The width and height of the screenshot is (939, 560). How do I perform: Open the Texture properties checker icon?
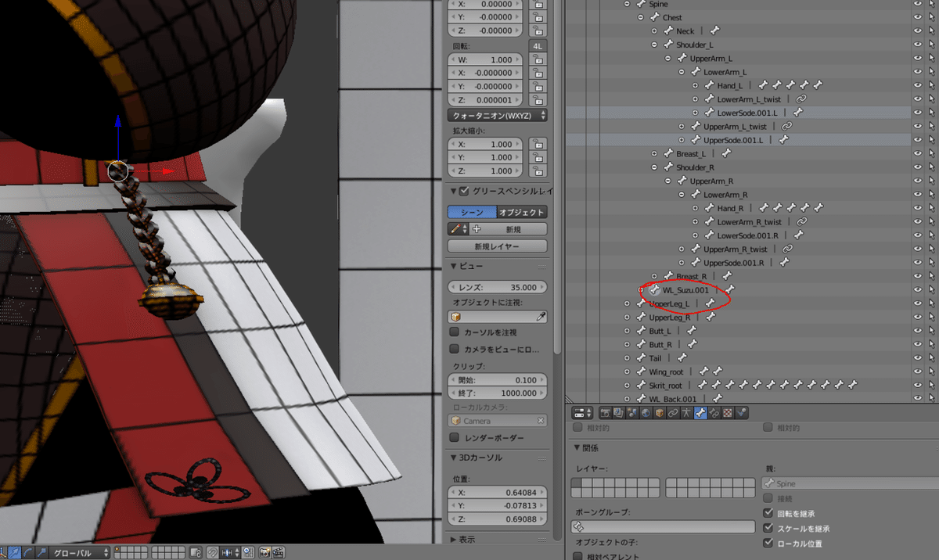[x=728, y=412]
